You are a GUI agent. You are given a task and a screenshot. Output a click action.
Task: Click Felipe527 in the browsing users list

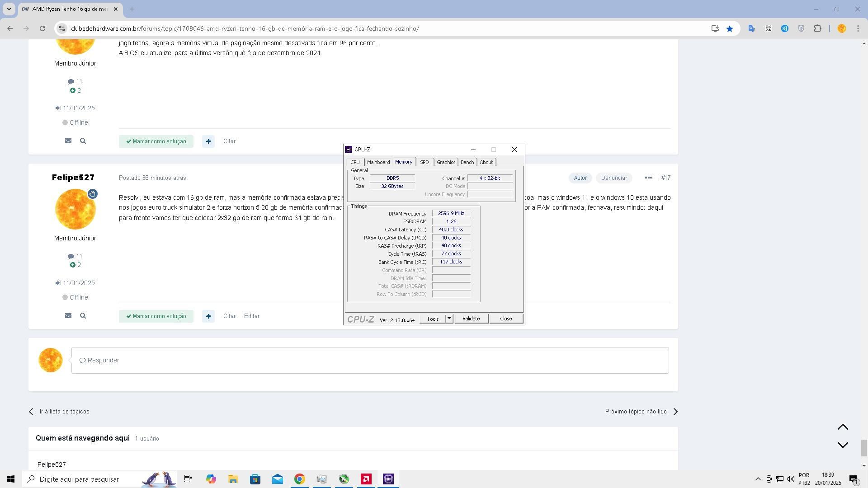[x=52, y=465]
